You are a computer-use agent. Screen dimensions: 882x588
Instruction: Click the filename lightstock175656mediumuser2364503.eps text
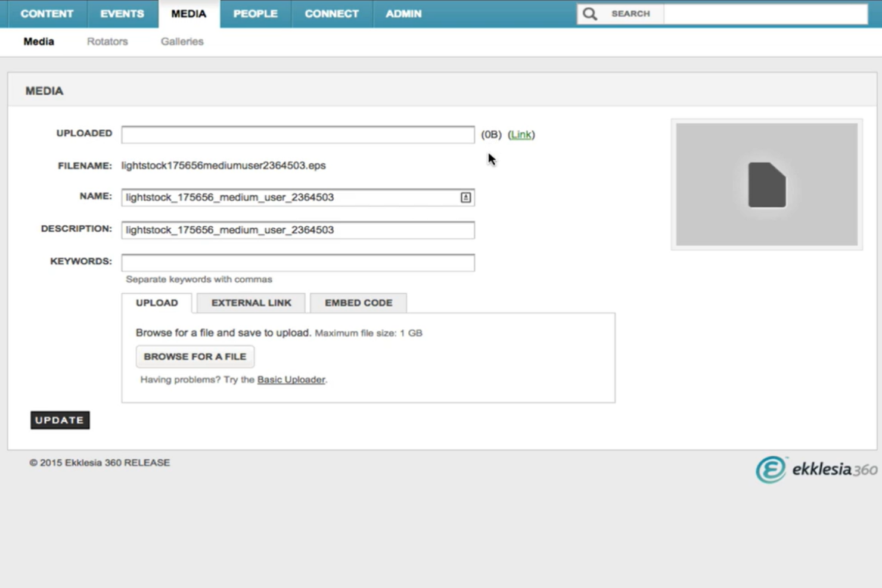coord(223,166)
